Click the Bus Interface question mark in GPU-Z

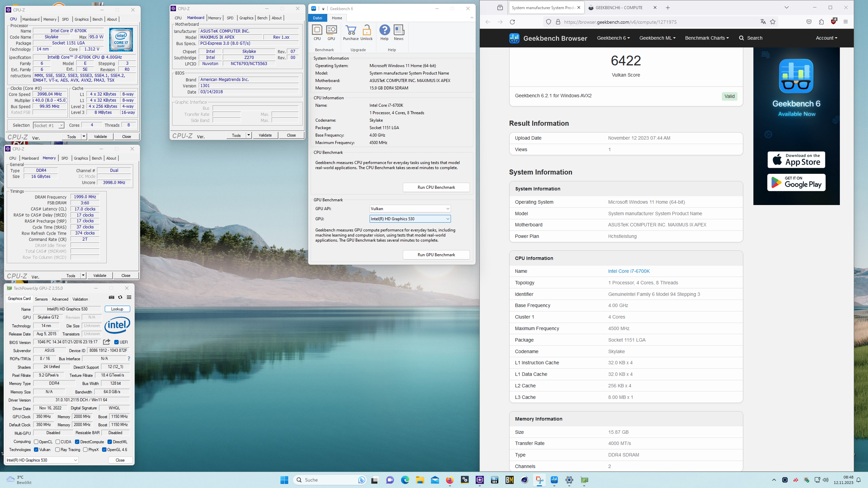[129, 359]
